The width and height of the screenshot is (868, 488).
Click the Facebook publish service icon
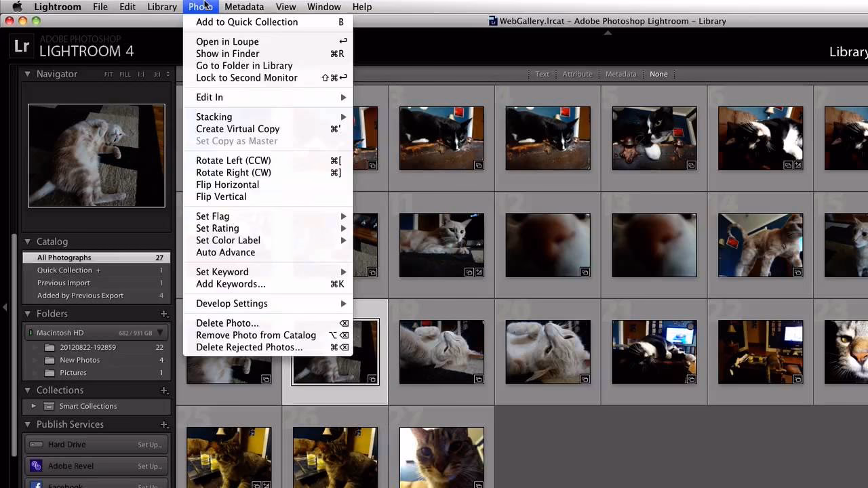(x=36, y=485)
